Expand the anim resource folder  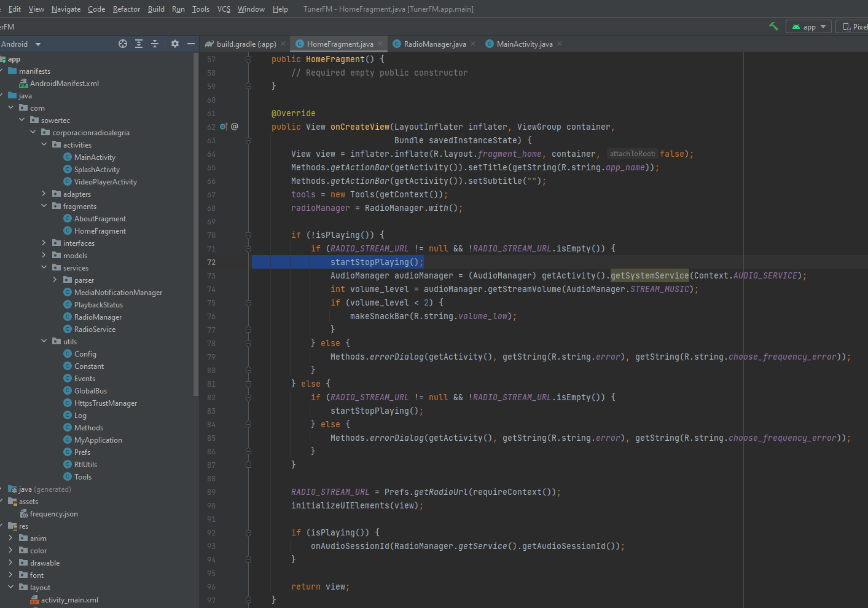[10, 538]
